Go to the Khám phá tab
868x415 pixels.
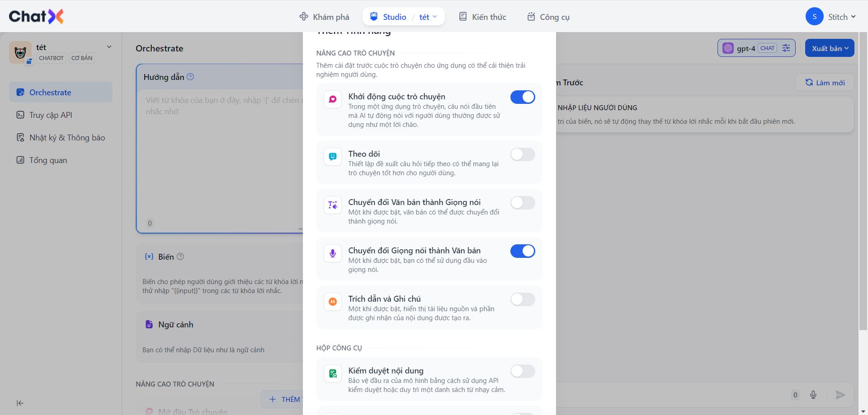(x=324, y=17)
